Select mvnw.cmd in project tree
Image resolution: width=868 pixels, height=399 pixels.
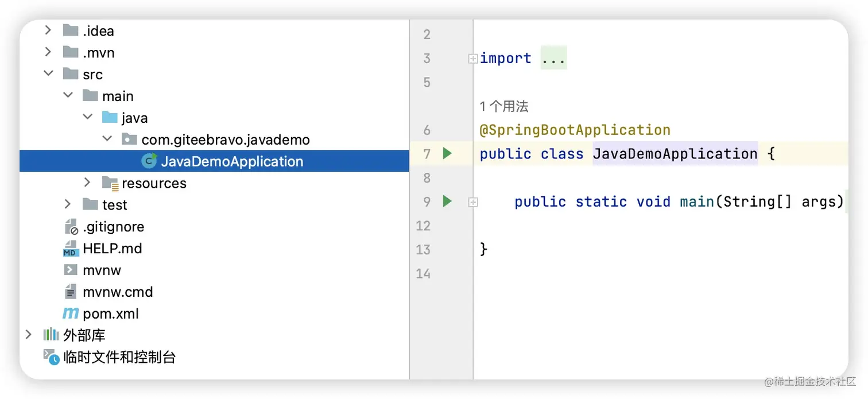118,292
